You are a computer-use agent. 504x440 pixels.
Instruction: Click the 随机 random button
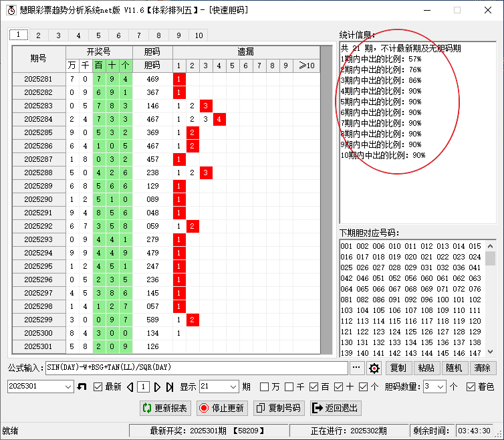click(x=454, y=368)
